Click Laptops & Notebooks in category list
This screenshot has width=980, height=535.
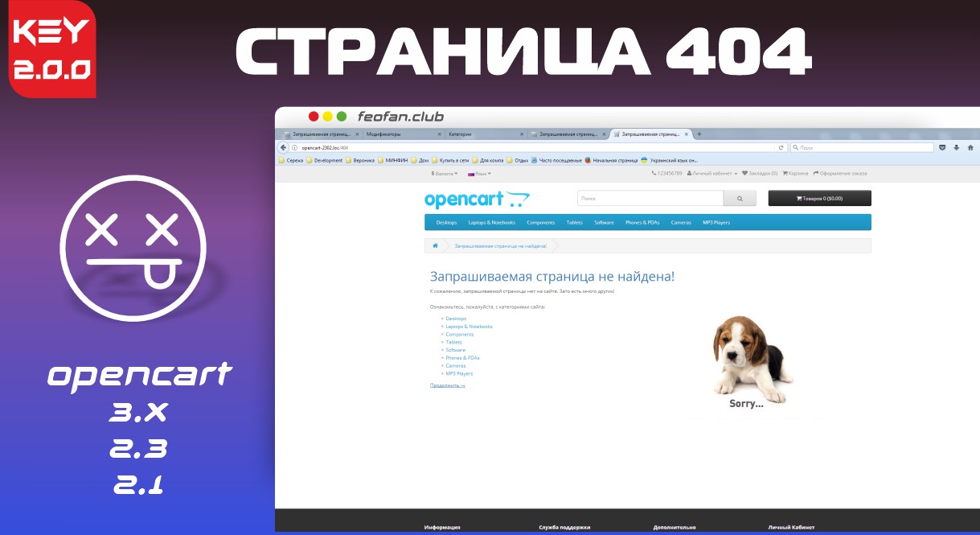click(x=469, y=327)
